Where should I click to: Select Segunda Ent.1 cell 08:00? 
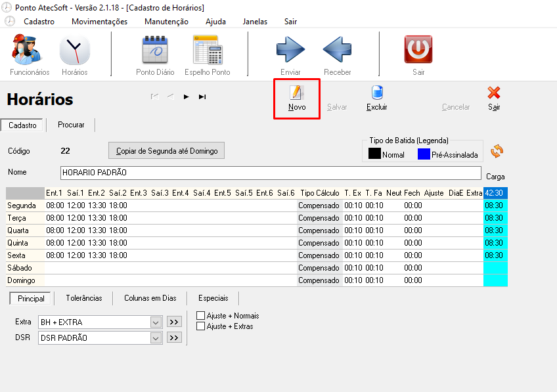[55, 206]
